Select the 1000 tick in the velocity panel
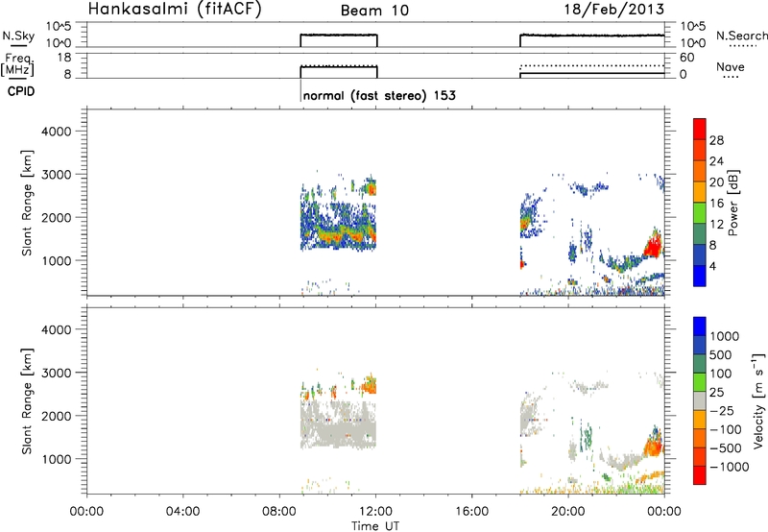The image size is (768, 532). tap(57, 459)
